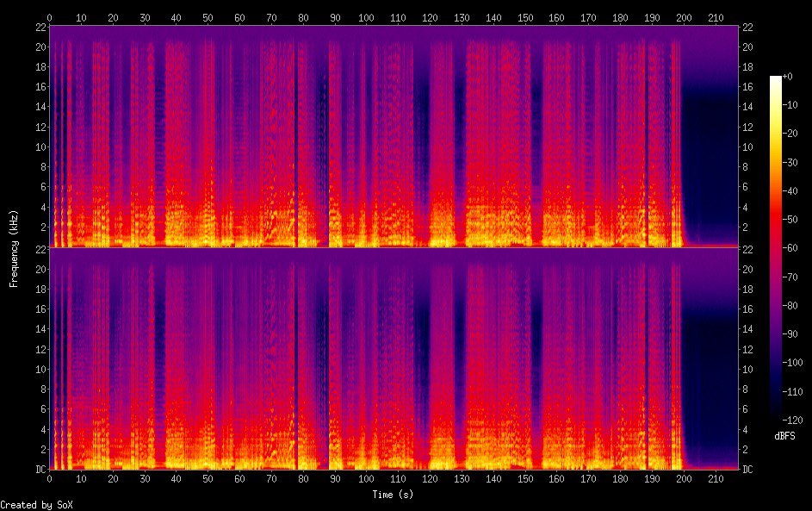Click the "Time (s)" axis title
Viewport: 812px width, 511px height.
coord(393,495)
